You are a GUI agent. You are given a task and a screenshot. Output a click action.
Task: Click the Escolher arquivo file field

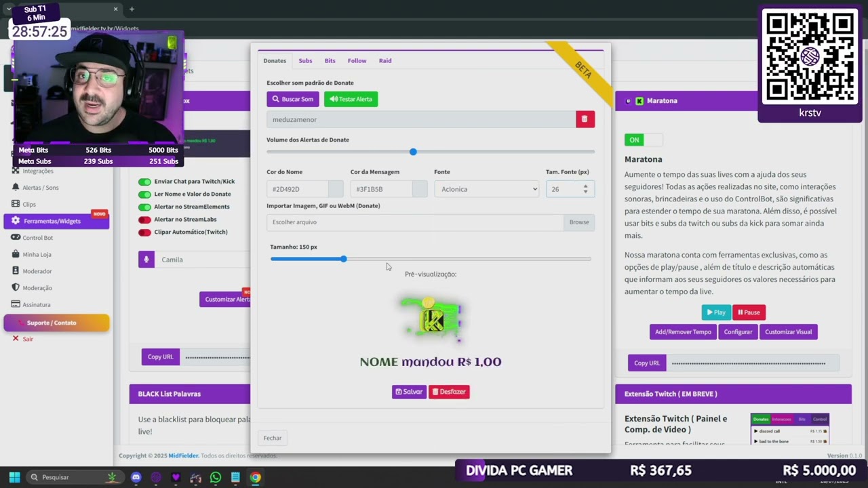tap(415, 222)
